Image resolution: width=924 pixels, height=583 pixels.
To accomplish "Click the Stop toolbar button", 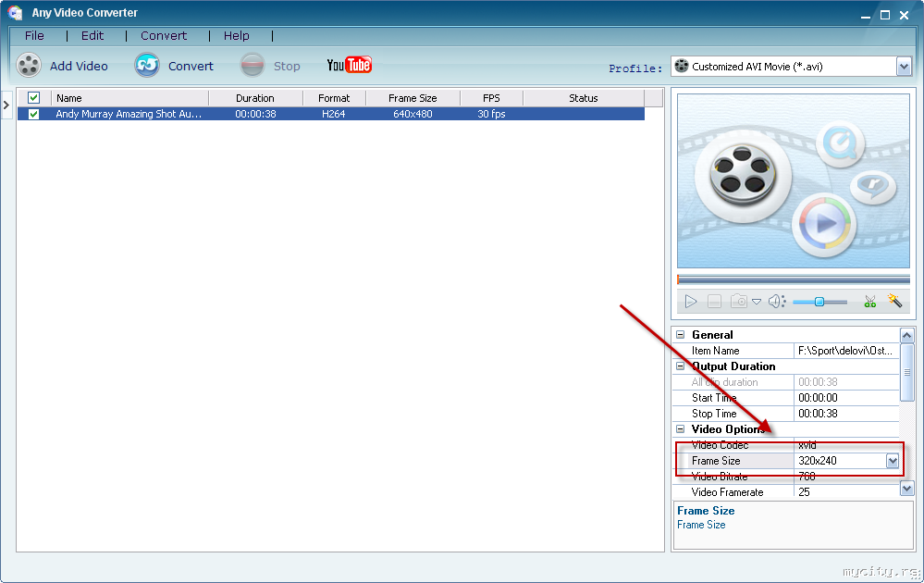I will [x=270, y=66].
